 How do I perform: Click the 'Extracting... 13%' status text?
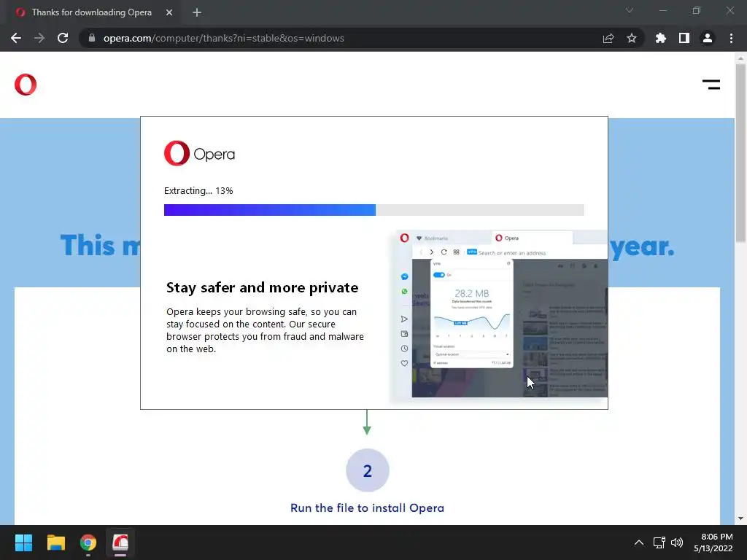tap(198, 191)
